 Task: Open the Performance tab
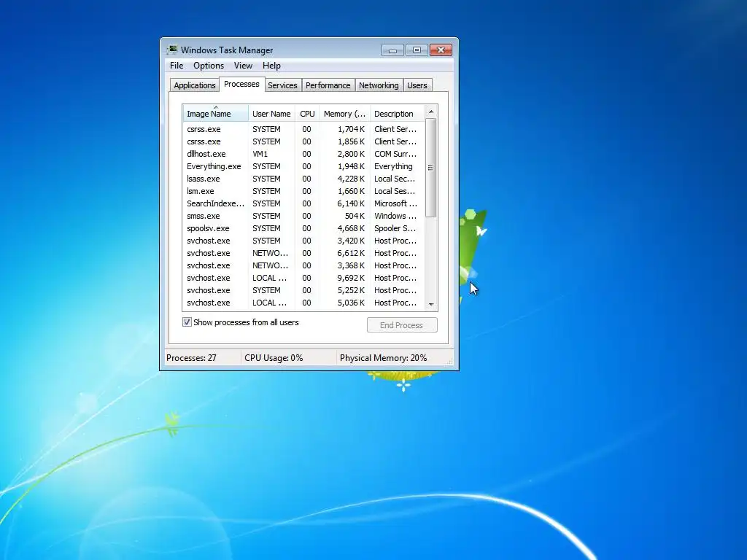(x=328, y=85)
